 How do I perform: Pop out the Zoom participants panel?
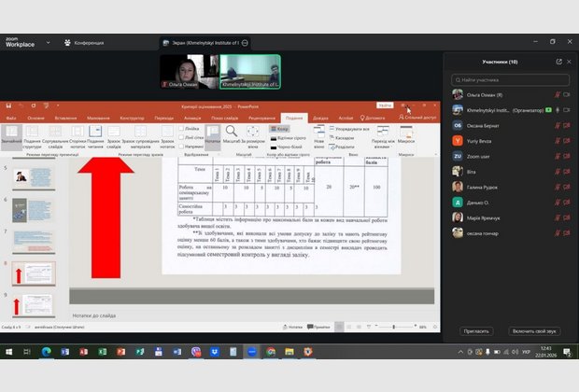(x=559, y=62)
